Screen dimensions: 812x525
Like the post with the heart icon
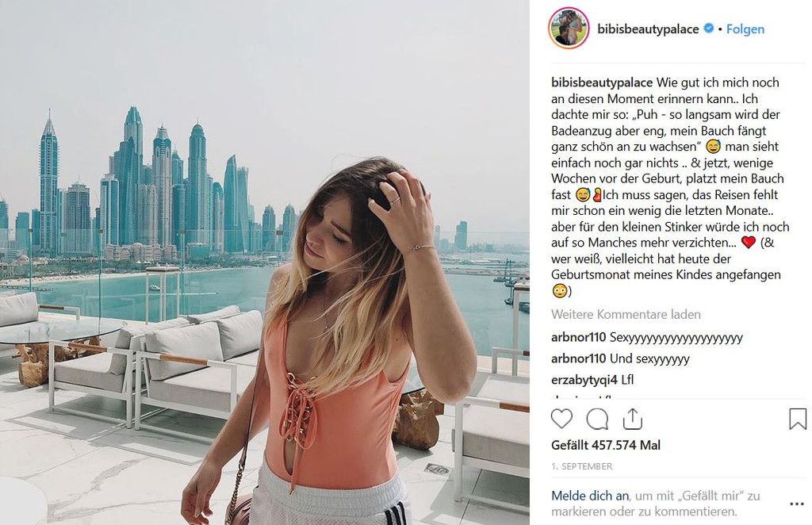click(561, 419)
